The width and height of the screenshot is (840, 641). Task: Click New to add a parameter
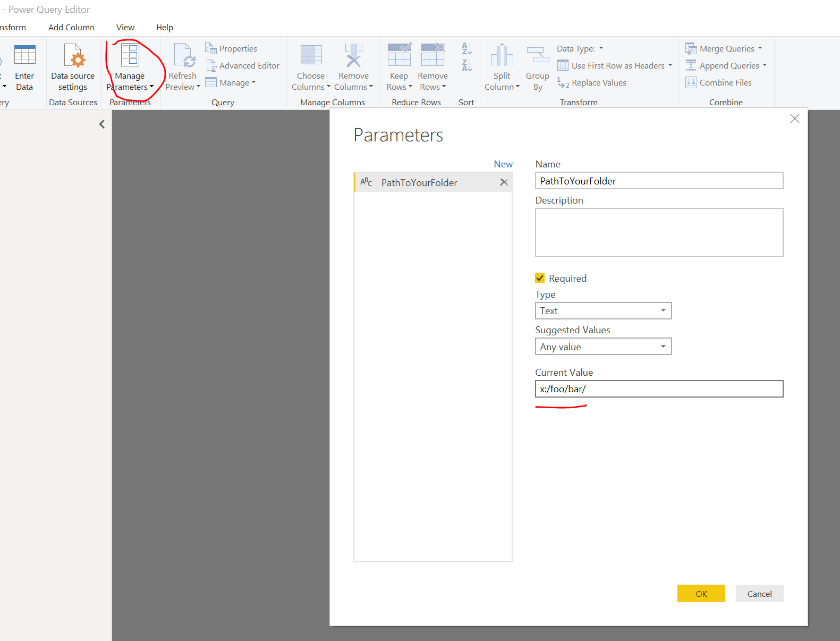coord(503,164)
